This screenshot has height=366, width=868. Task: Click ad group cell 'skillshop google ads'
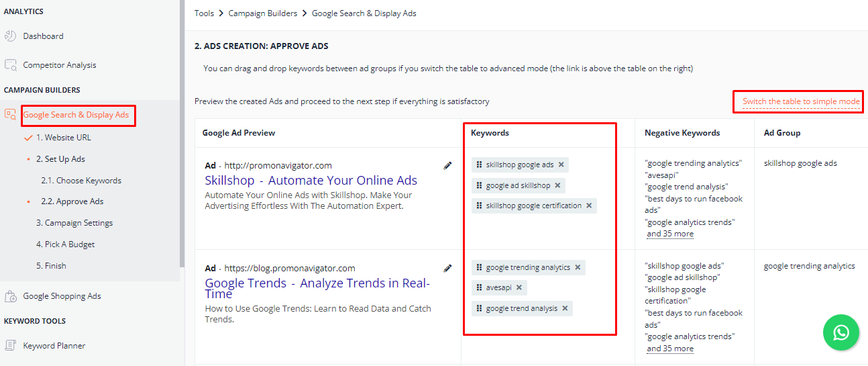(800, 163)
